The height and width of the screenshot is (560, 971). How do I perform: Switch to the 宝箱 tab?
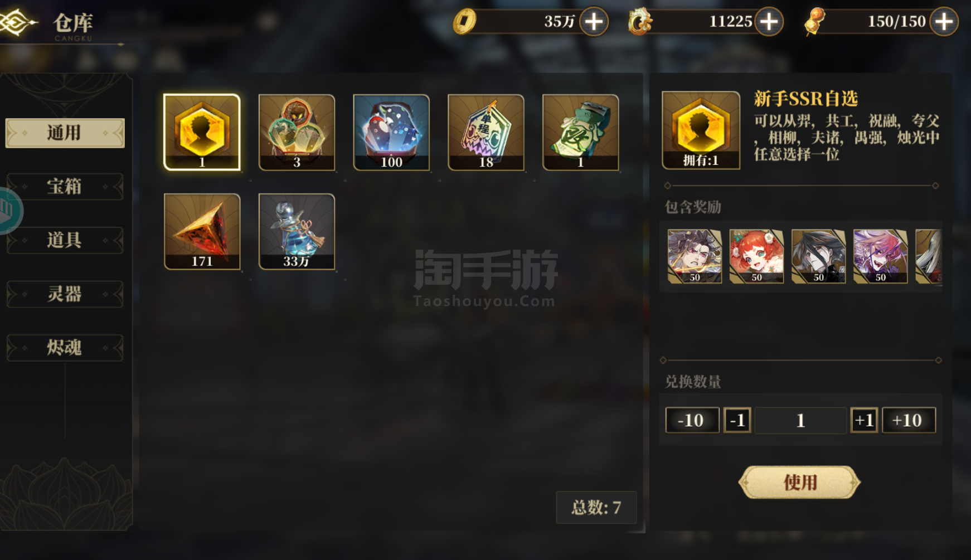click(65, 186)
